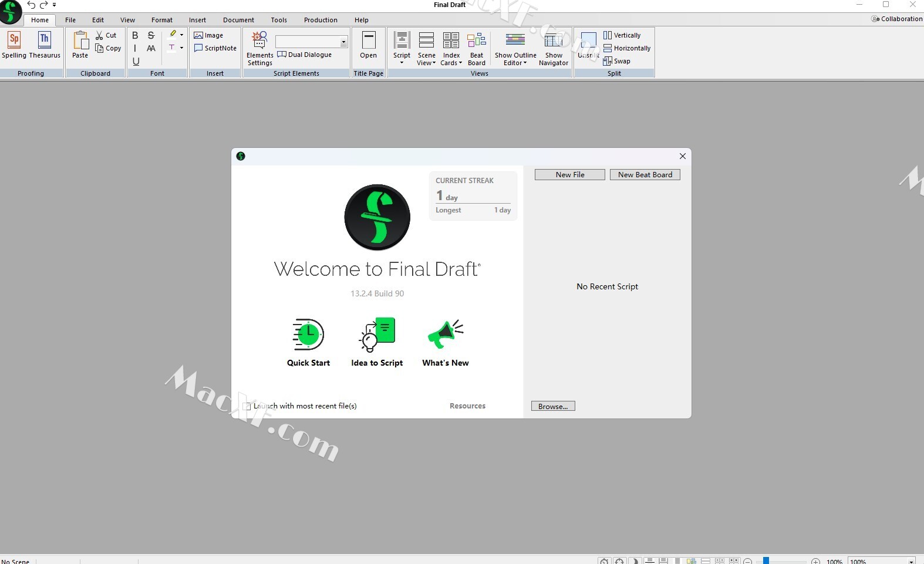
Task: Open the Thesaurus tool
Action: click(x=45, y=45)
